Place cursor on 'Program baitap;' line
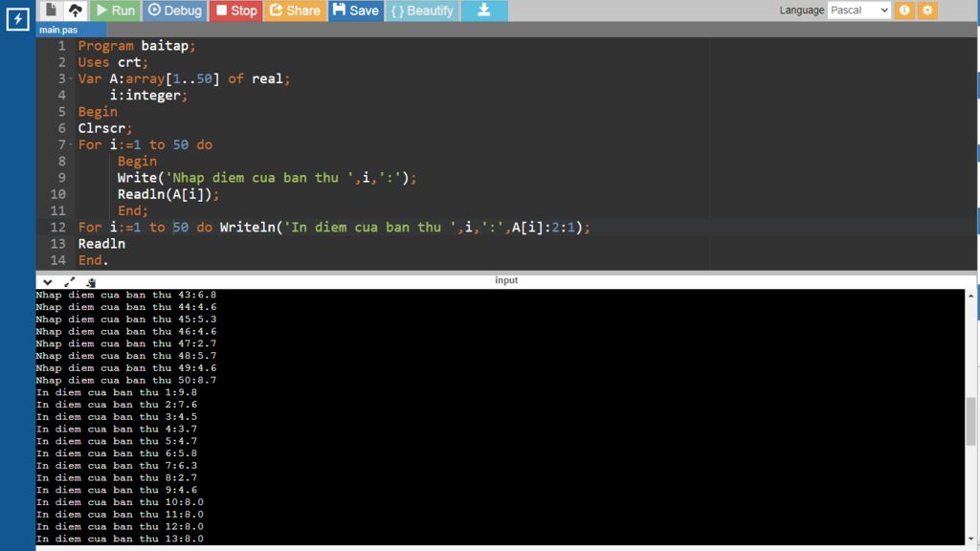Screen dimensions: 980x551 [136, 46]
